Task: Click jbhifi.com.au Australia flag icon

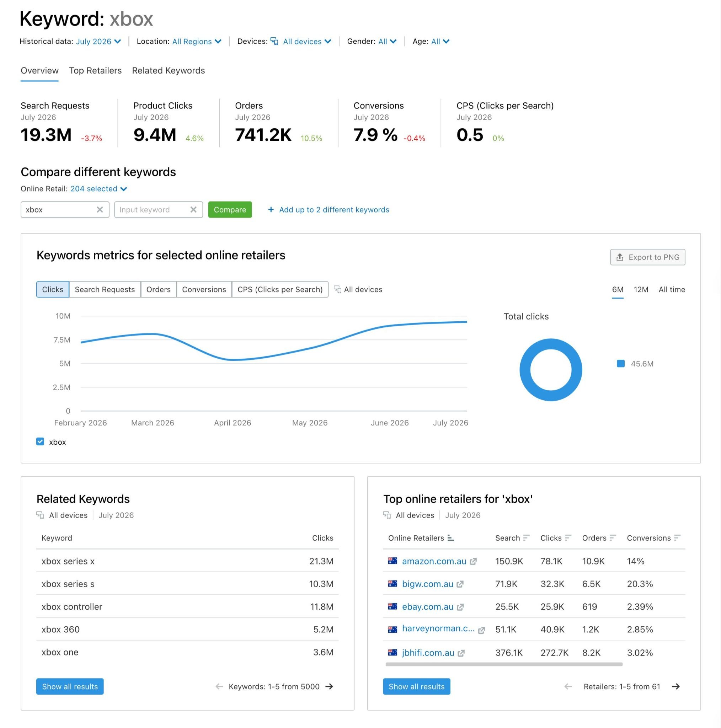Action: [393, 652]
